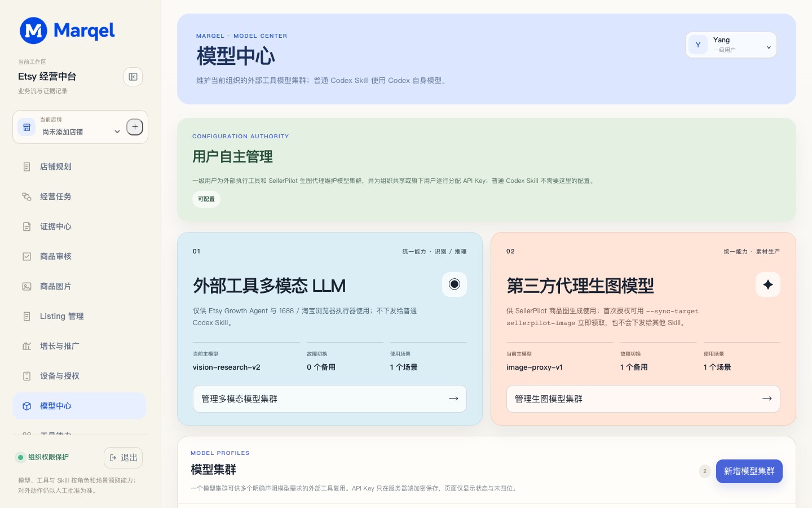Click the 用户自主管理 heading
812x508 pixels.
pyautogui.click(x=232, y=156)
